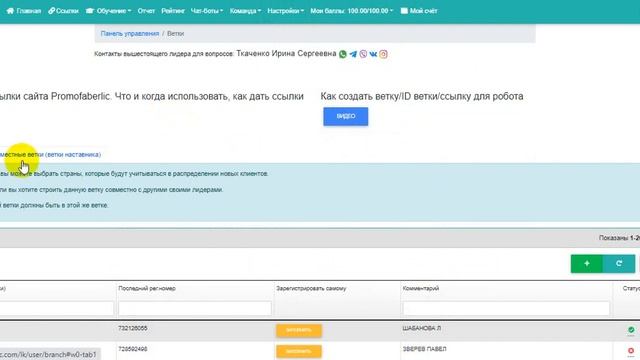The height and width of the screenshot is (360, 640).
Task: Switch to совместные ветки (ветки наставника) tab
Action: tap(50, 155)
